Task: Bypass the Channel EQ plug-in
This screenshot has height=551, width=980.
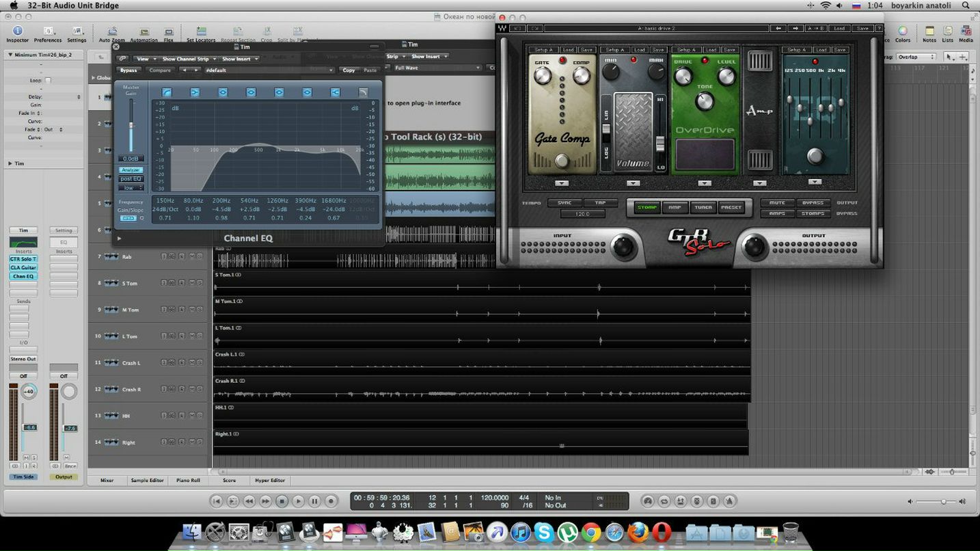Action: point(128,70)
